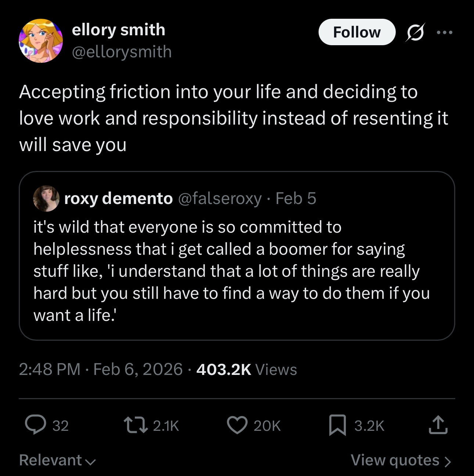Click the reply speech bubble icon
Viewport: 474px width, 476px height.
tap(36, 425)
